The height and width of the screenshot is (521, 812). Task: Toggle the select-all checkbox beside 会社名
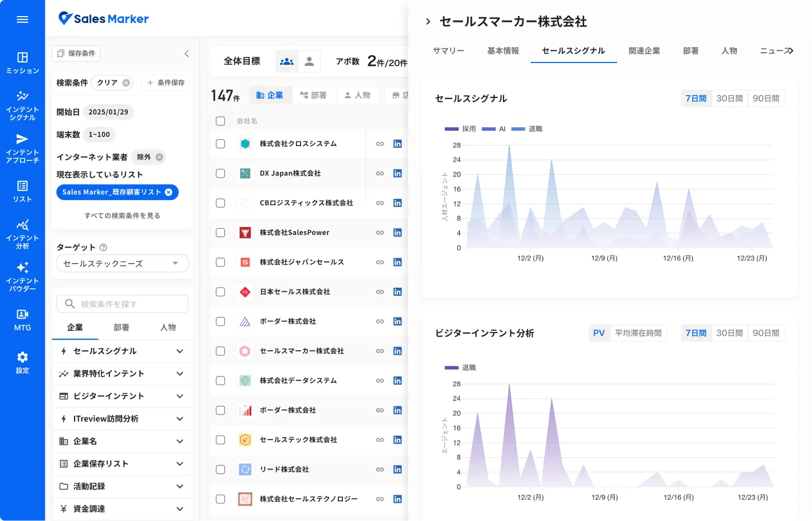[220, 121]
